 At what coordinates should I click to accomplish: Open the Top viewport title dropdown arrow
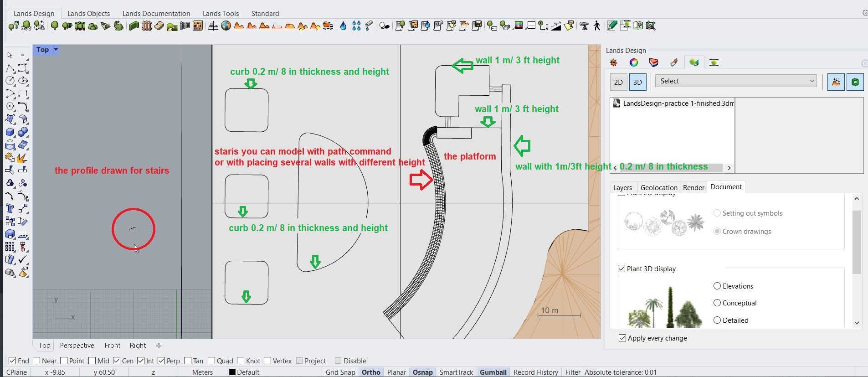pos(56,50)
